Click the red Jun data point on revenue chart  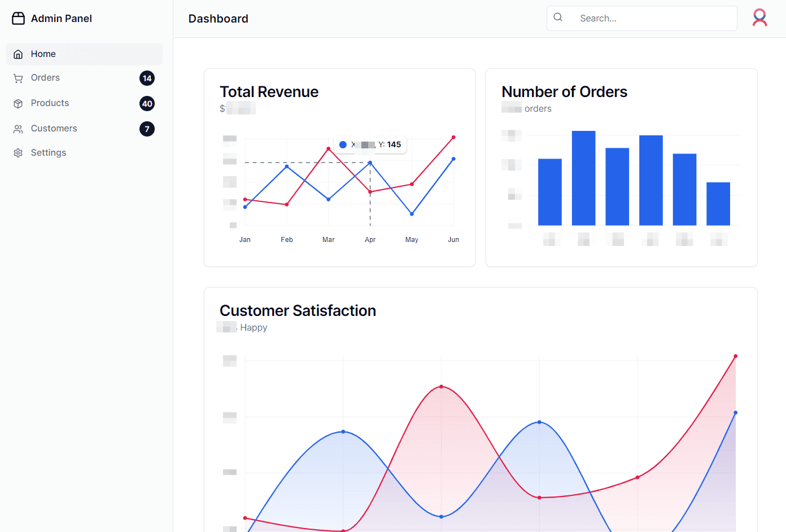pyautogui.click(x=453, y=137)
